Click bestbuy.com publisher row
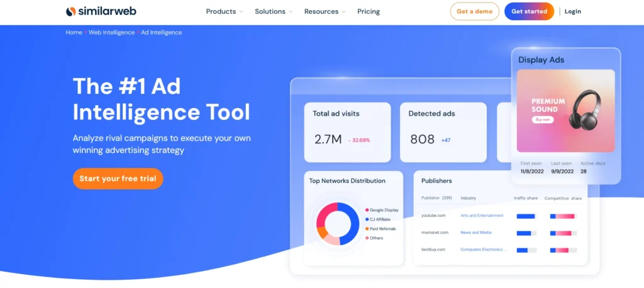 pos(501,250)
